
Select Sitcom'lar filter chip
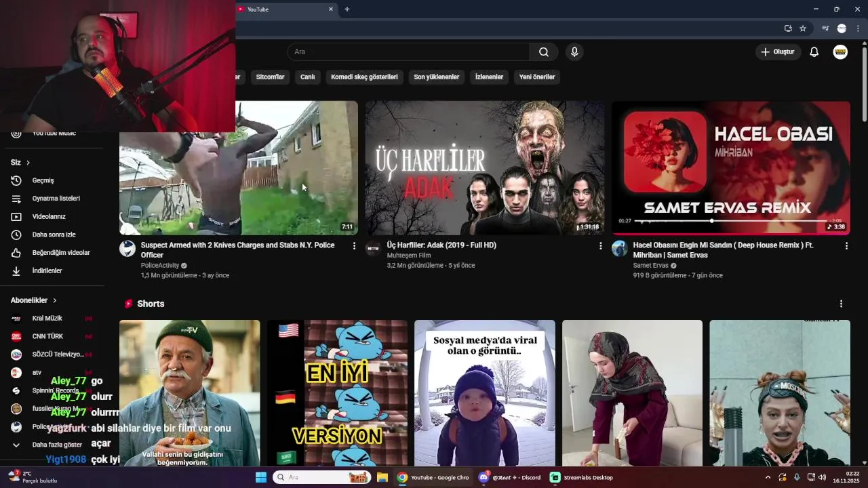[270, 77]
